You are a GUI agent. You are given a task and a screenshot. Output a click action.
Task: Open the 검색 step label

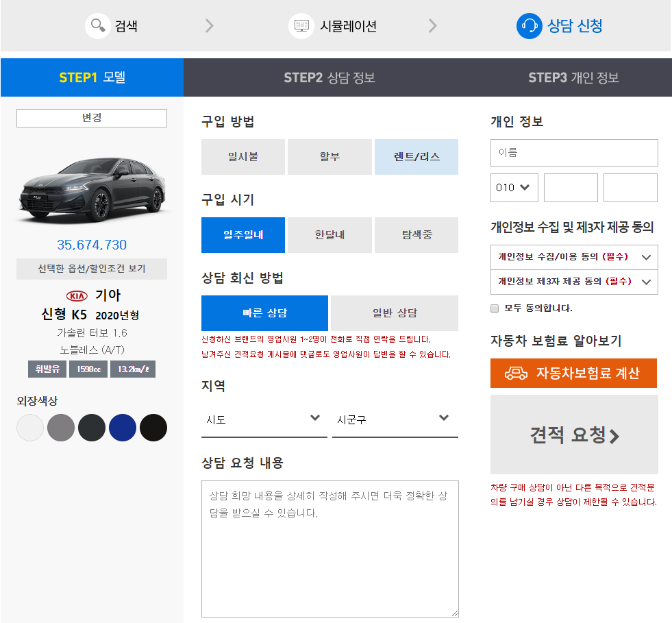coord(126,26)
